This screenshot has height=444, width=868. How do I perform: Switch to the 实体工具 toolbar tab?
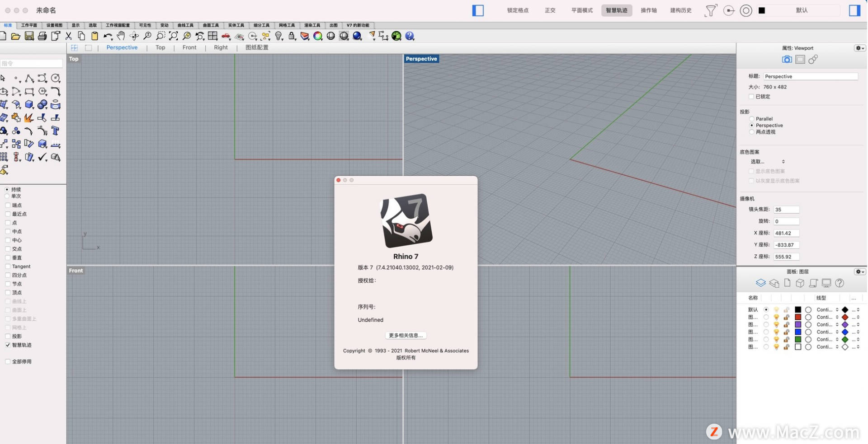click(236, 25)
